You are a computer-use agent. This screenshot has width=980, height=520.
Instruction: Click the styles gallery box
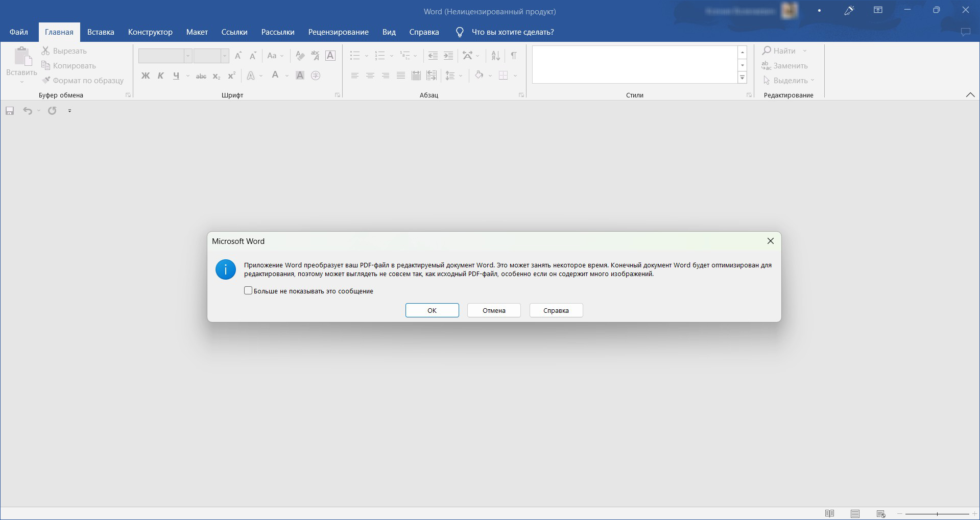click(x=635, y=64)
